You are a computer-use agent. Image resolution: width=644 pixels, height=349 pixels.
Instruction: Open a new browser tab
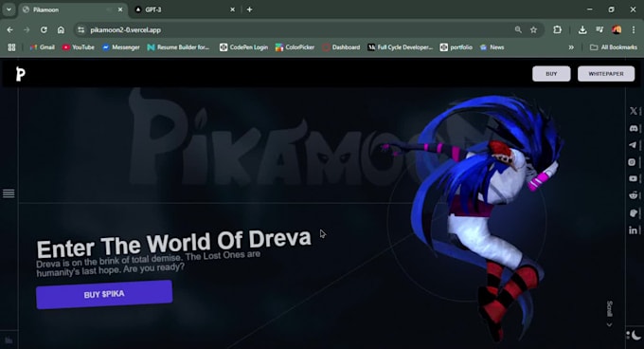(249, 9)
